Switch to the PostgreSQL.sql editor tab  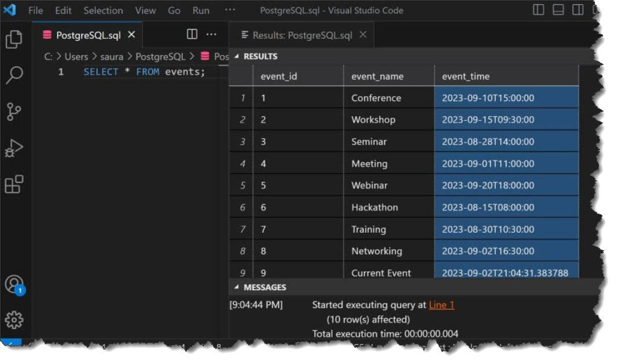click(88, 35)
